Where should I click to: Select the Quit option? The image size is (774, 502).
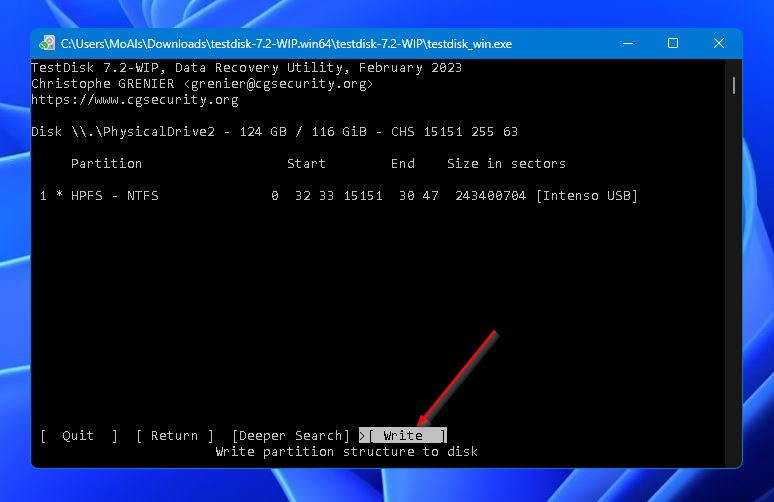(x=79, y=435)
